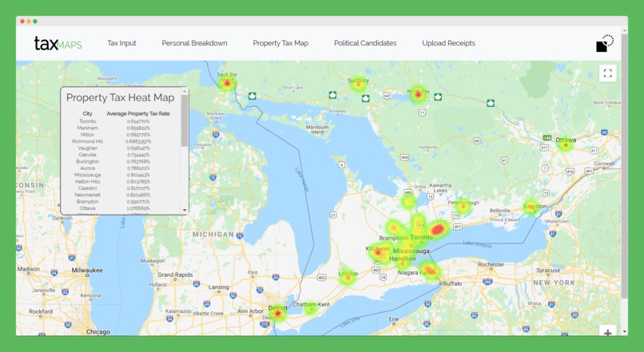
Task: Click the Sault Ste. Marie heat spot
Action: pyautogui.click(x=227, y=84)
